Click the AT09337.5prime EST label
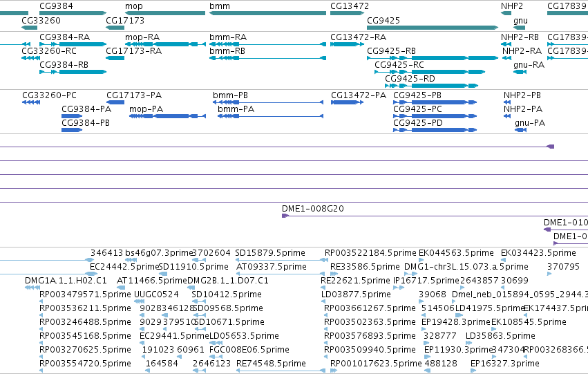 (272, 267)
